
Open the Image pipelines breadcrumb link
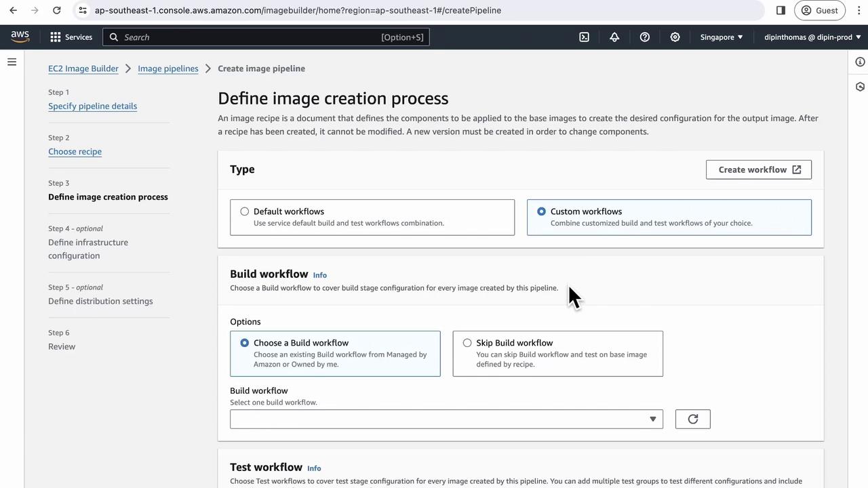pyautogui.click(x=168, y=68)
